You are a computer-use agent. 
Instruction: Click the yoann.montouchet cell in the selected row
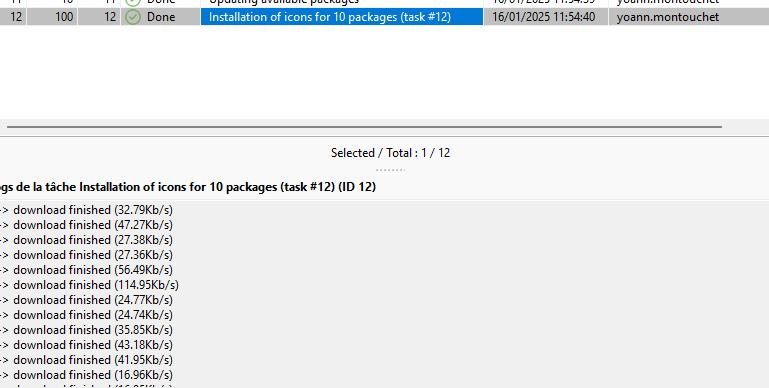coord(667,17)
